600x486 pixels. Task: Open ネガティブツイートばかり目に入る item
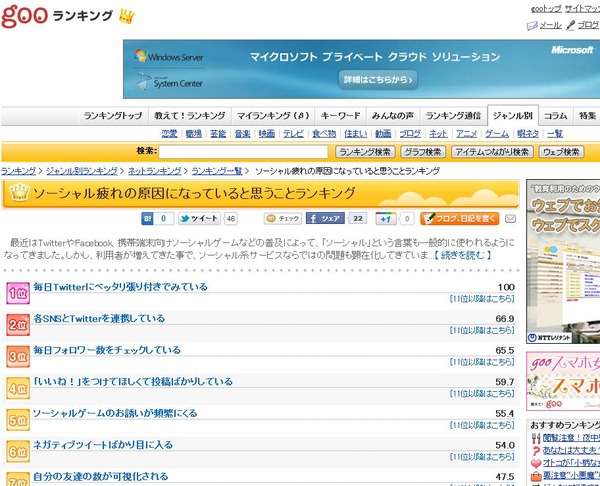coord(103,445)
